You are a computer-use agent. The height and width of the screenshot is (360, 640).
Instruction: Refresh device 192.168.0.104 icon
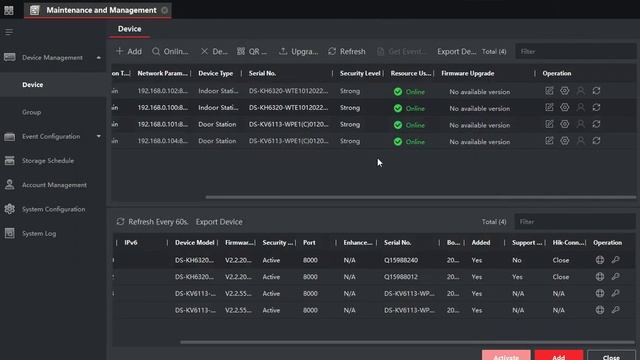596,141
